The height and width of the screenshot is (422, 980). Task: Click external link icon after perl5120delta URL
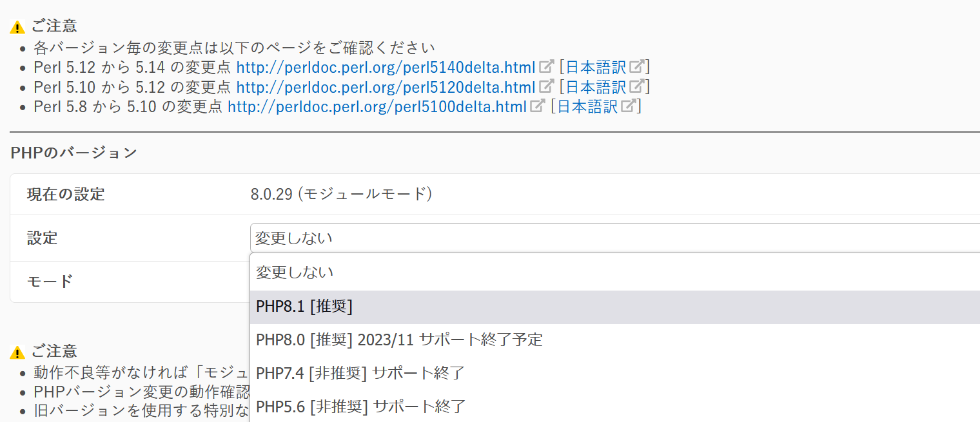[547, 86]
